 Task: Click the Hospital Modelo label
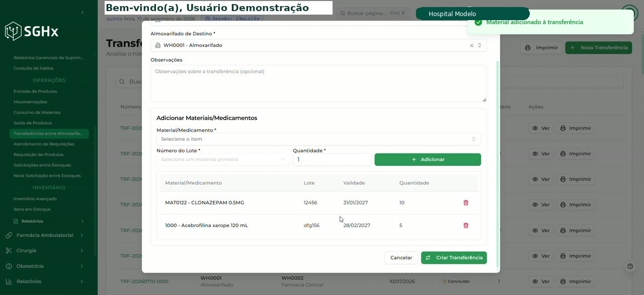pyautogui.click(x=452, y=14)
